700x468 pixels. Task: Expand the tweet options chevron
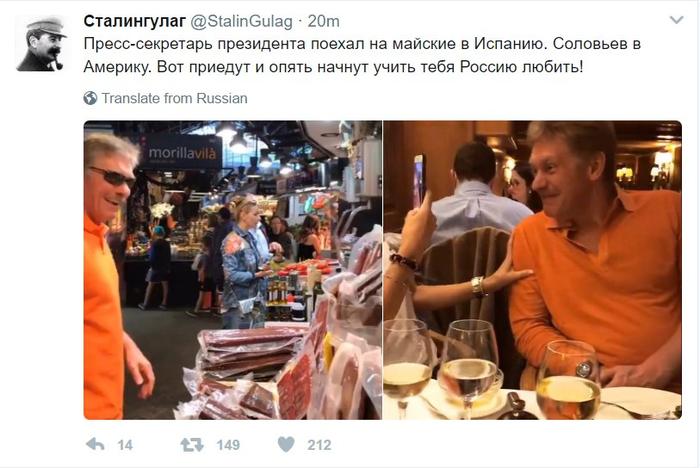coord(677,20)
